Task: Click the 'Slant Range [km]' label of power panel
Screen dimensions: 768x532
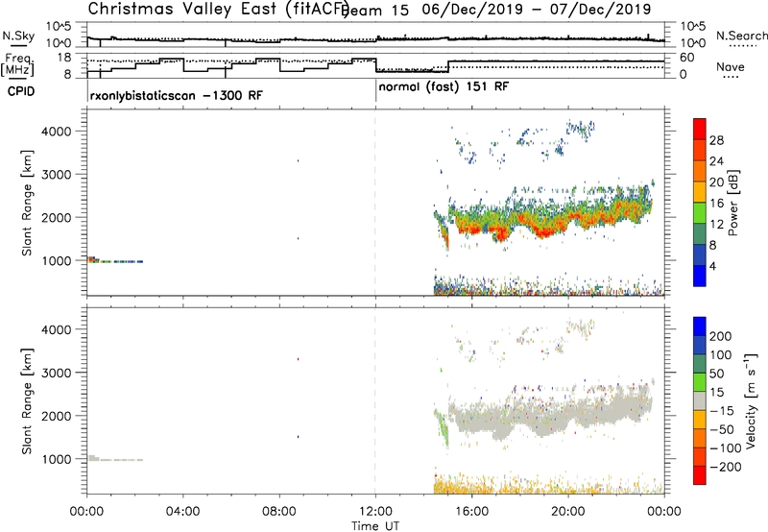Action: 27,203
